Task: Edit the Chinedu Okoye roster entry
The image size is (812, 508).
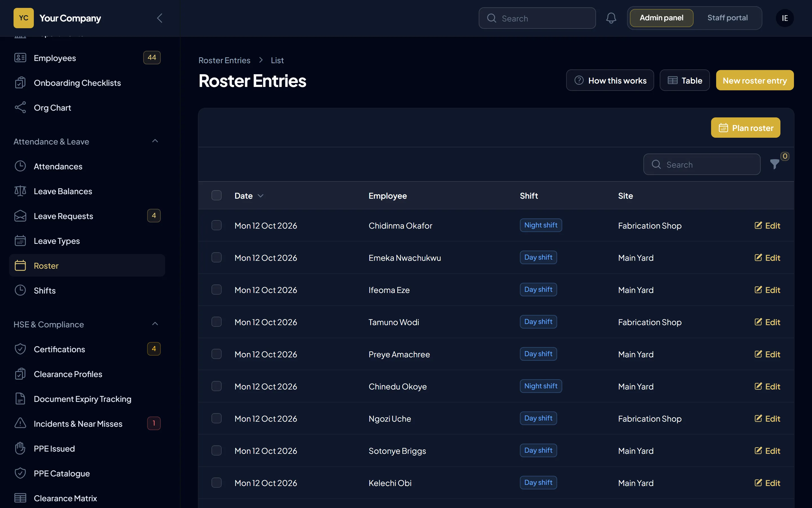Action: (767, 386)
